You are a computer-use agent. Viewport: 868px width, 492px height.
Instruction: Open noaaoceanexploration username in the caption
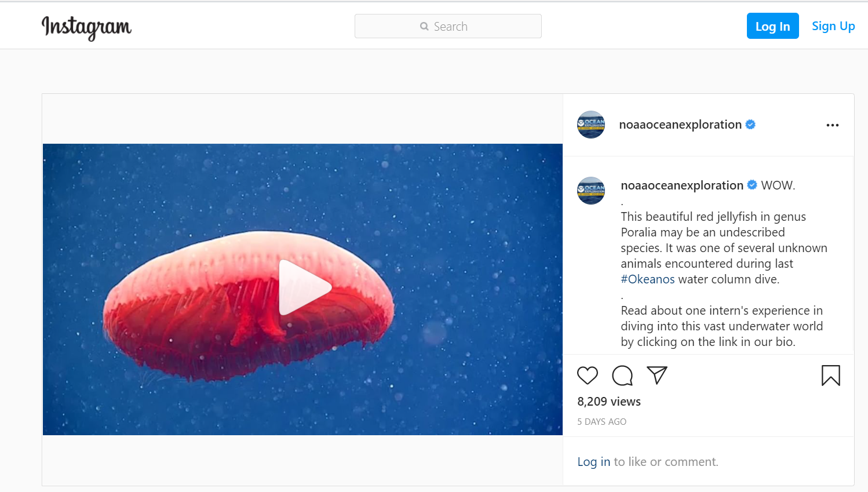[x=682, y=185]
